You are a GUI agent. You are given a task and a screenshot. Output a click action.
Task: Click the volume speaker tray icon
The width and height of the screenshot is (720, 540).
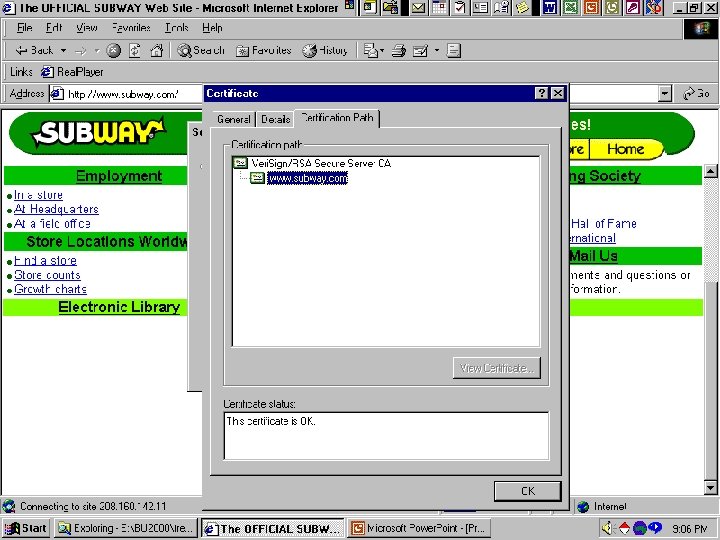tap(607, 529)
